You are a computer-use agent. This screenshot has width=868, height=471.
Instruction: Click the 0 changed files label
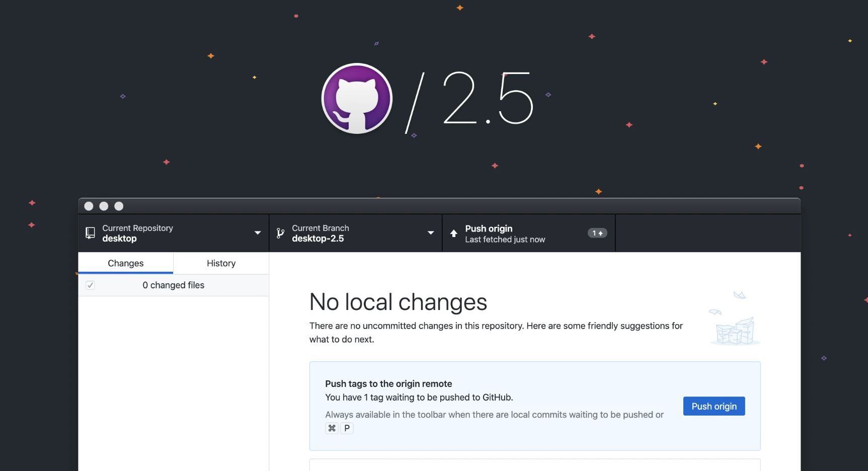coord(174,285)
